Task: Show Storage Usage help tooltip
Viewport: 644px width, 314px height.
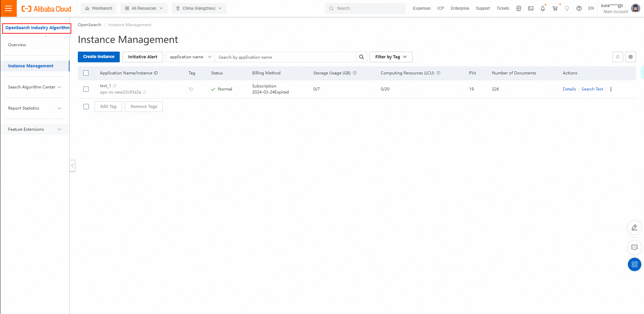Action: [x=355, y=73]
